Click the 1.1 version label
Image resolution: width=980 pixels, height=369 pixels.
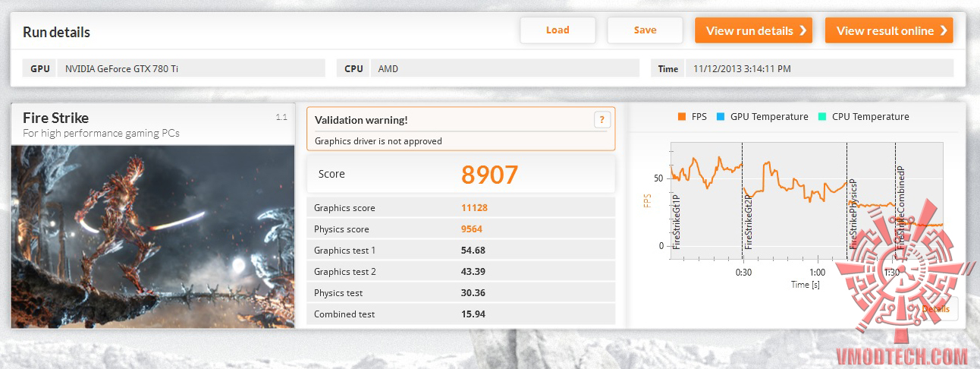tap(281, 117)
